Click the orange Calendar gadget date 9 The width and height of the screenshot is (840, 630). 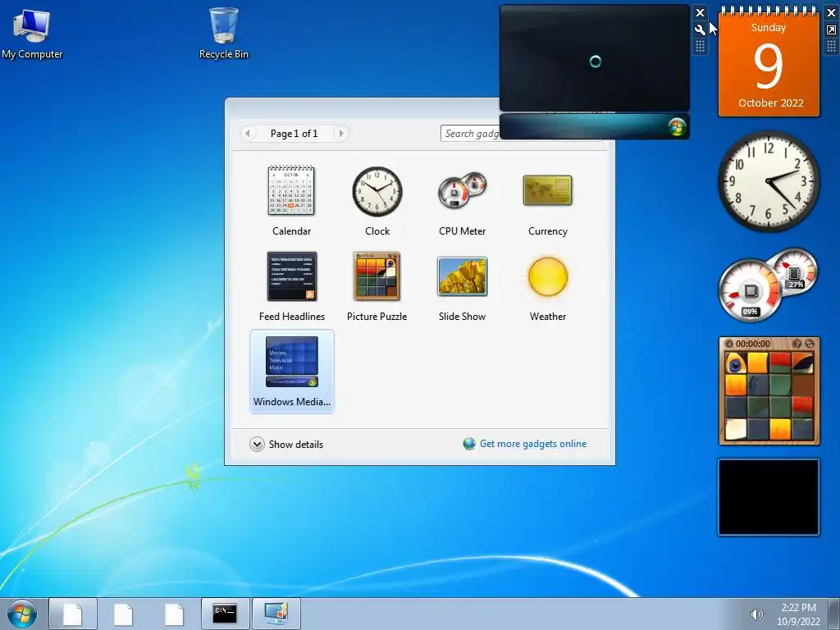coord(768,66)
